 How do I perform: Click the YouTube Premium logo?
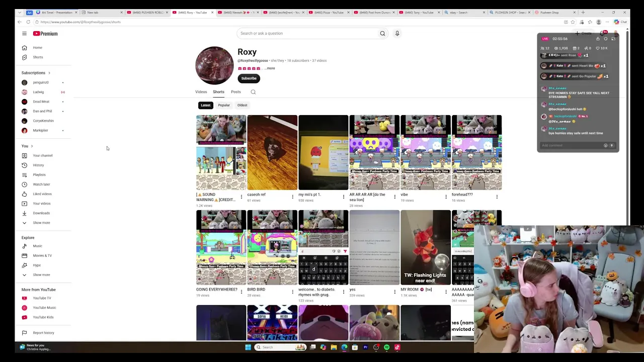click(45, 34)
